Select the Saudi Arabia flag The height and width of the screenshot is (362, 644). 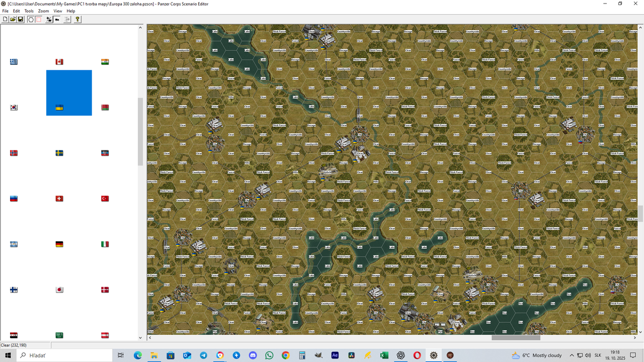coord(59,335)
